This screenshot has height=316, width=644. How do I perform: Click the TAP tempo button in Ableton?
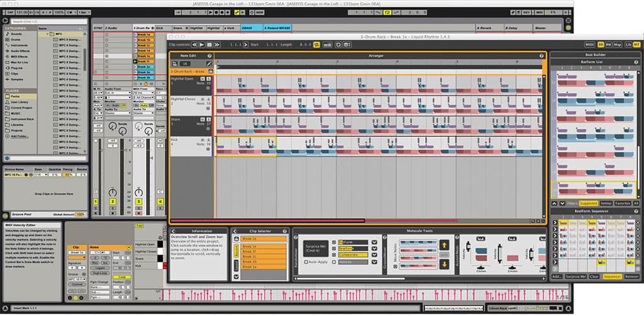[10, 13]
